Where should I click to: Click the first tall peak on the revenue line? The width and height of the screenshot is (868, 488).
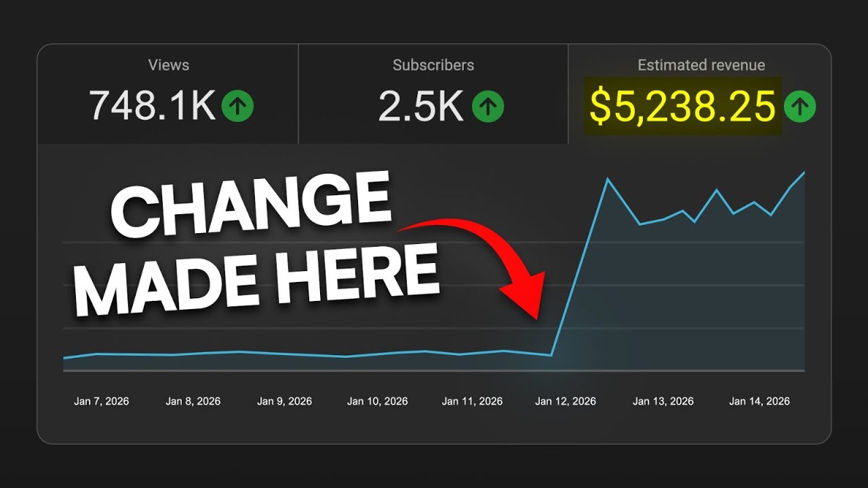608,179
